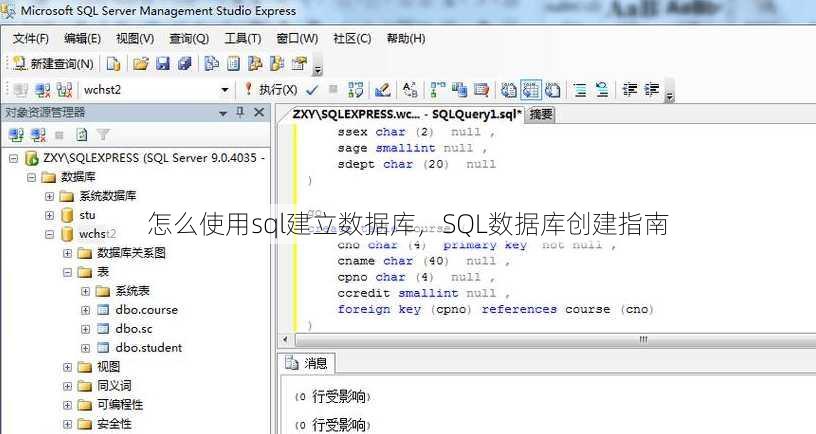The height and width of the screenshot is (434, 816).
Task: Open the 工具(T) menu
Action: pos(243,39)
